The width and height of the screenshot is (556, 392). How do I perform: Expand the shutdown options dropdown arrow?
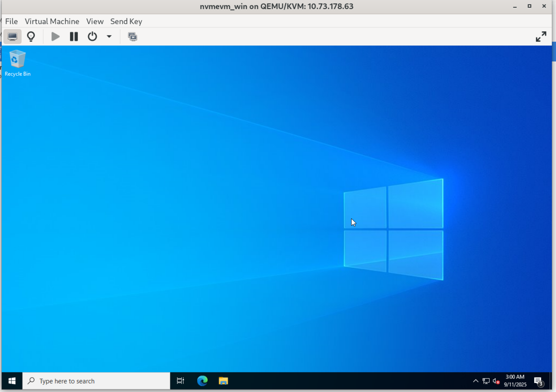pos(109,36)
